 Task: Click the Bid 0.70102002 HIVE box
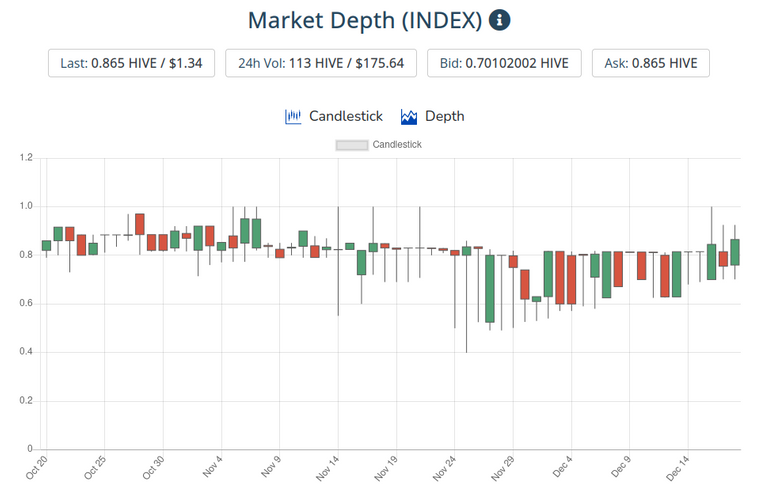(504, 63)
